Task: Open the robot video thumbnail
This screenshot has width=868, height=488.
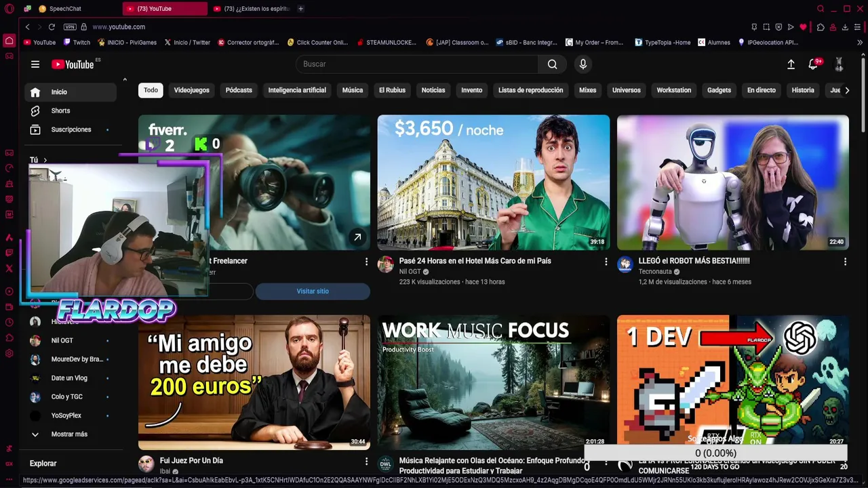Action: point(733,182)
